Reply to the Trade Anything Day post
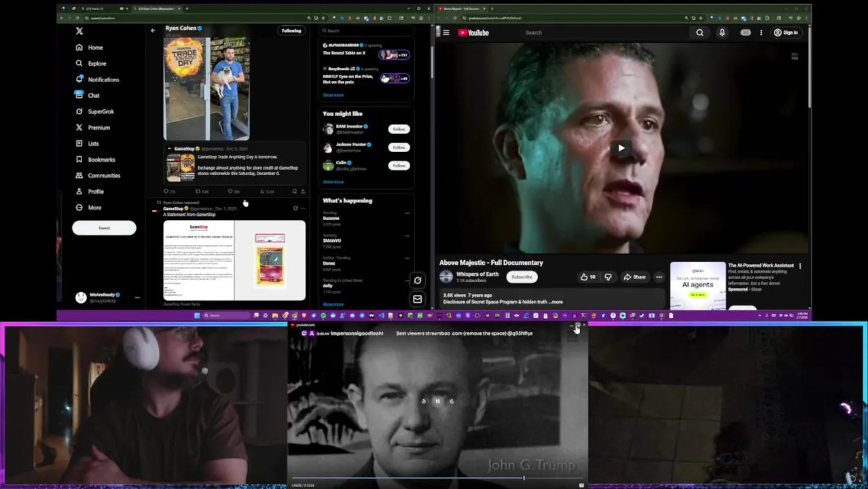868x489 pixels. 170,192
